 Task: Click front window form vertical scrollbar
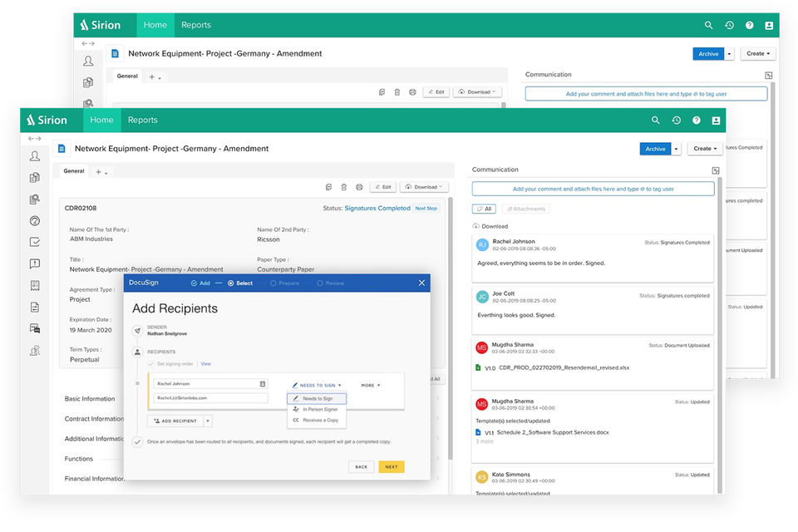pos(450,328)
